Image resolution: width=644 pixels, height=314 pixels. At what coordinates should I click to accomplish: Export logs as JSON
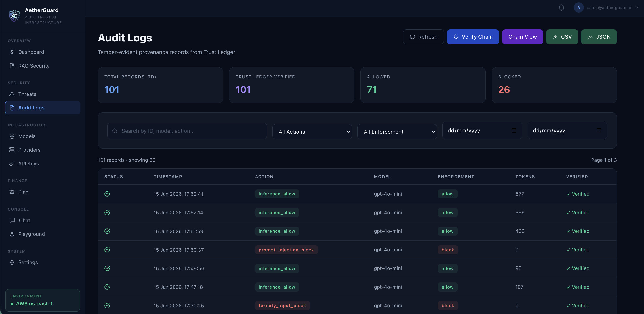point(598,37)
